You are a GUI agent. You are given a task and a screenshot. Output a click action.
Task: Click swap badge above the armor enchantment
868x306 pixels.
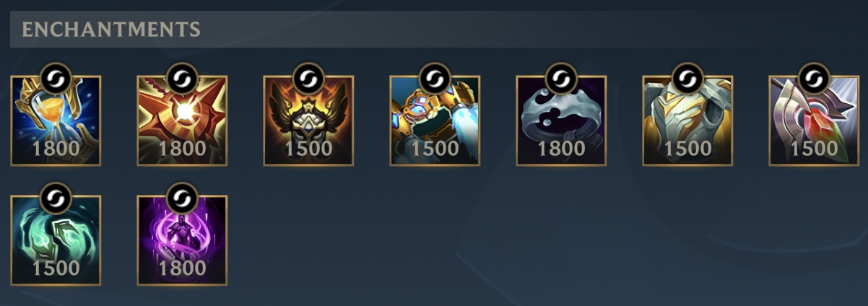tap(687, 78)
